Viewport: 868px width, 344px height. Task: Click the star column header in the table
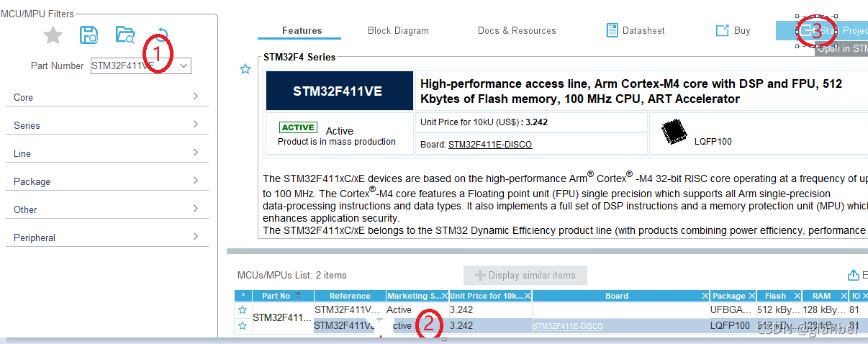click(243, 296)
